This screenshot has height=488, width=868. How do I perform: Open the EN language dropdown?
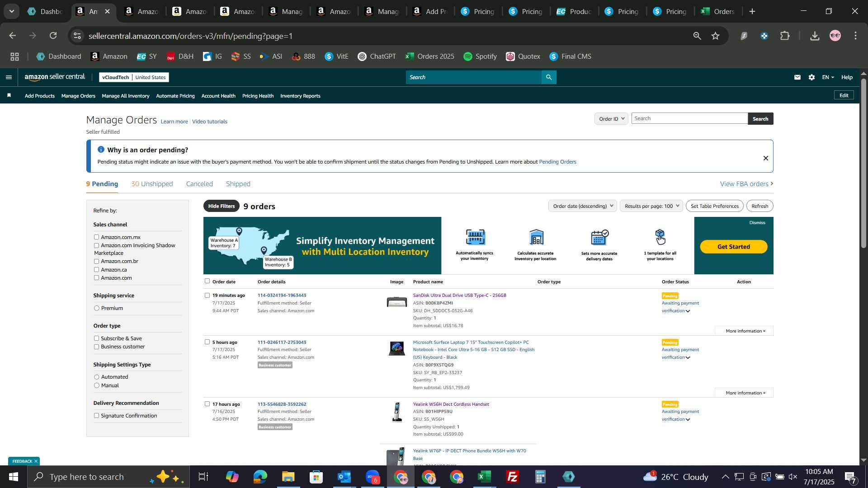pyautogui.click(x=828, y=77)
